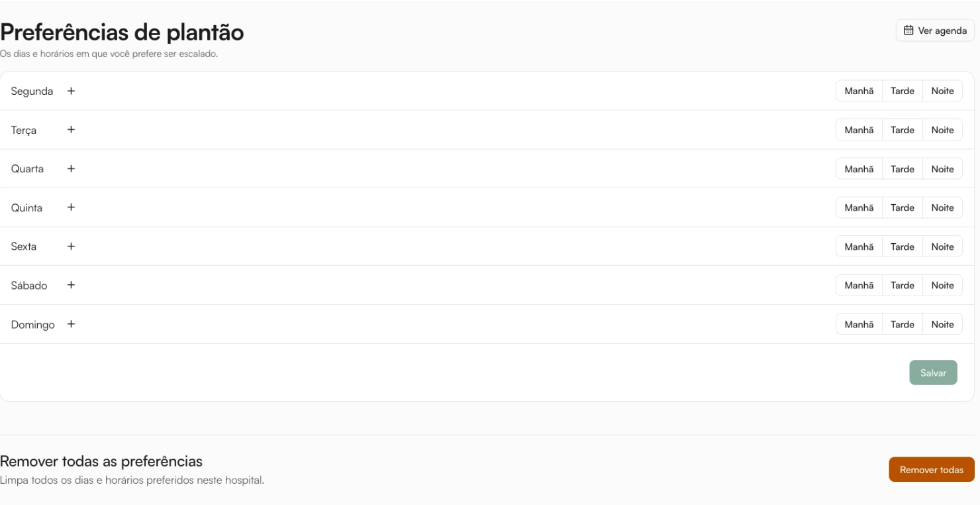Select the Noite shift on Domingo

point(942,324)
